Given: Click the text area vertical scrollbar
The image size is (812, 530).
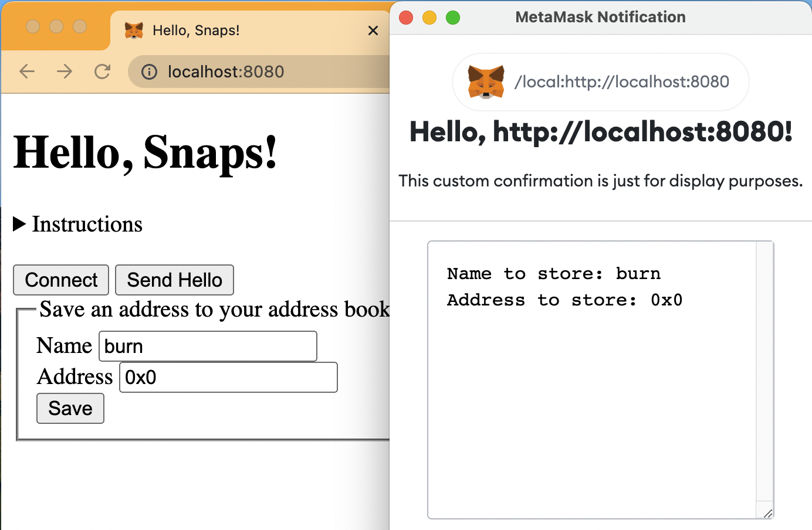Looking at the screenshot, I should pyautogui.click(x=764, y=372).
